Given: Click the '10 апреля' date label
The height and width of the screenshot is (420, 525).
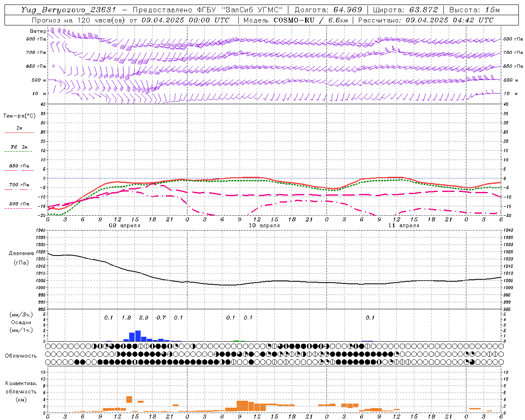Looking at the screenshot, I should click(264, 226).
